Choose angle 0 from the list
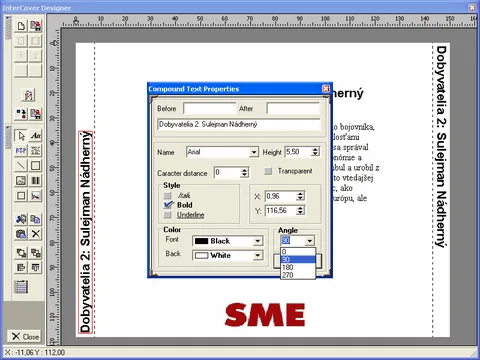The height and width of the screenshot is (360, 480). [298, 252]
